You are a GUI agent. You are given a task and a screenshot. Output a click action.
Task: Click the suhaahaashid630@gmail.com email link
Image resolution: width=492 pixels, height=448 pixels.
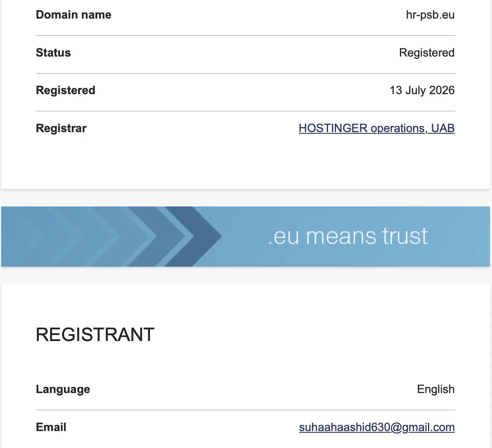click(x=376, y=427)
